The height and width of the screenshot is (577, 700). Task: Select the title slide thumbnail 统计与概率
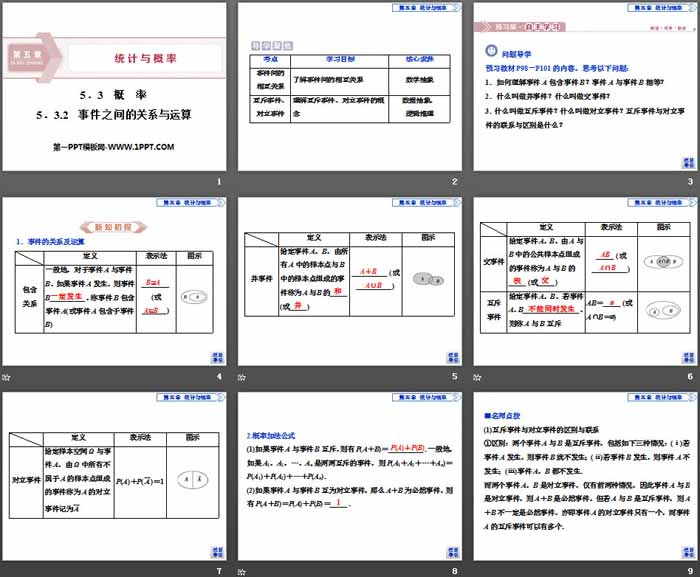pos(114,86)
